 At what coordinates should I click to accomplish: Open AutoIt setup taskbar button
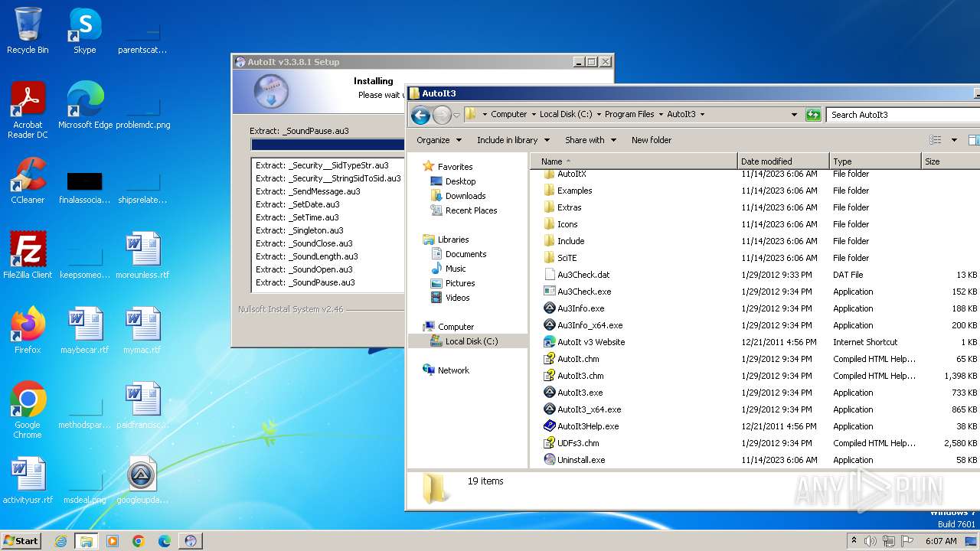191,541
